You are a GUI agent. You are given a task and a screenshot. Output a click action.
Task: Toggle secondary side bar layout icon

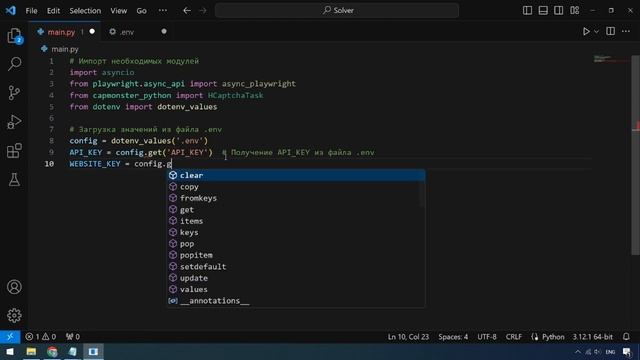pos(558,10)
